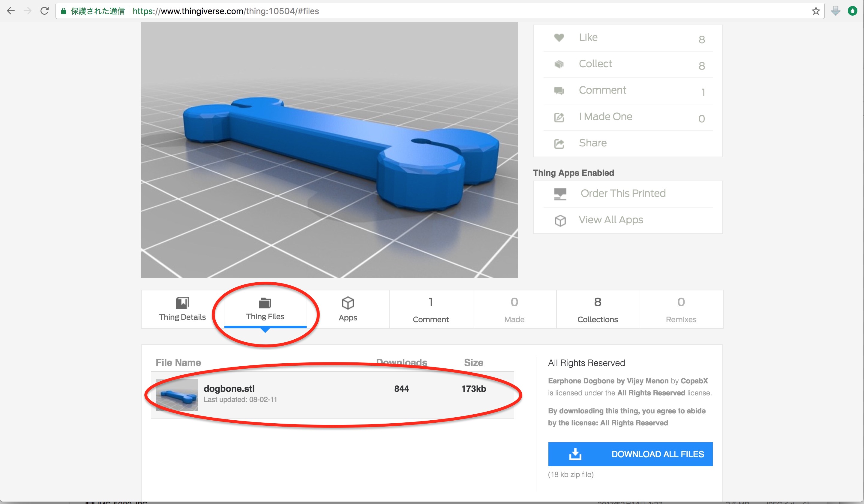The height and width of the screenshot is (504, 864).
Task: Click the Order This Printed icon
Action: coord(560,194)
